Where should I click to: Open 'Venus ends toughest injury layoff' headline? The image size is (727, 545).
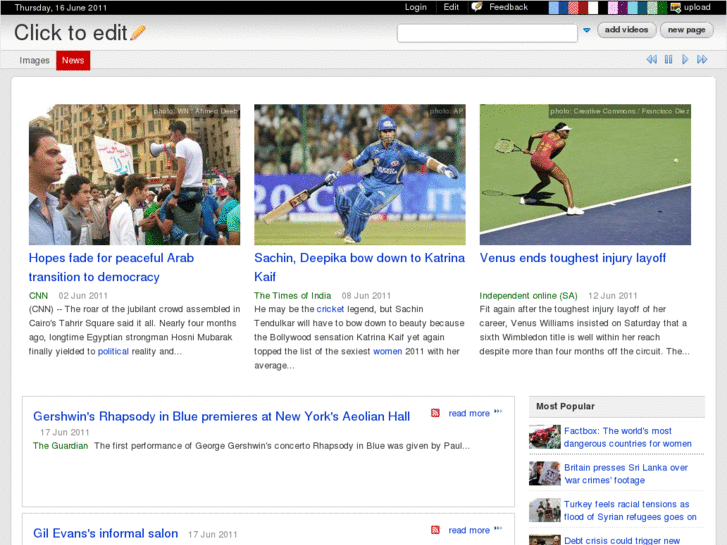[x=573, y=258]
